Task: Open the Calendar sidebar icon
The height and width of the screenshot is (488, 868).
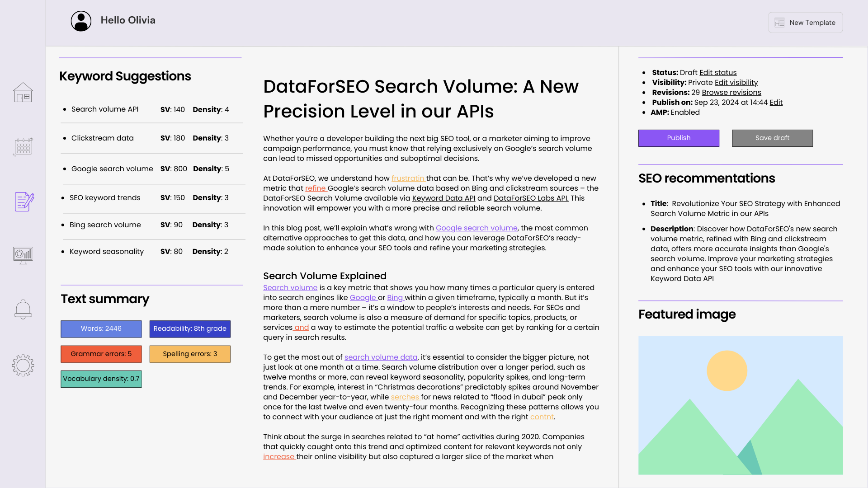Action: pos(23,147)
